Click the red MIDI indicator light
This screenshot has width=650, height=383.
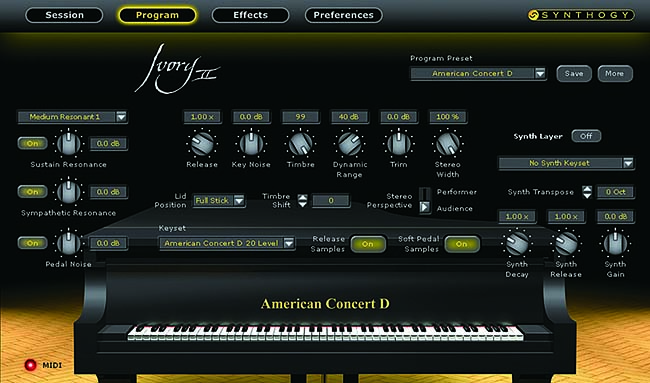tap(30, 365)
